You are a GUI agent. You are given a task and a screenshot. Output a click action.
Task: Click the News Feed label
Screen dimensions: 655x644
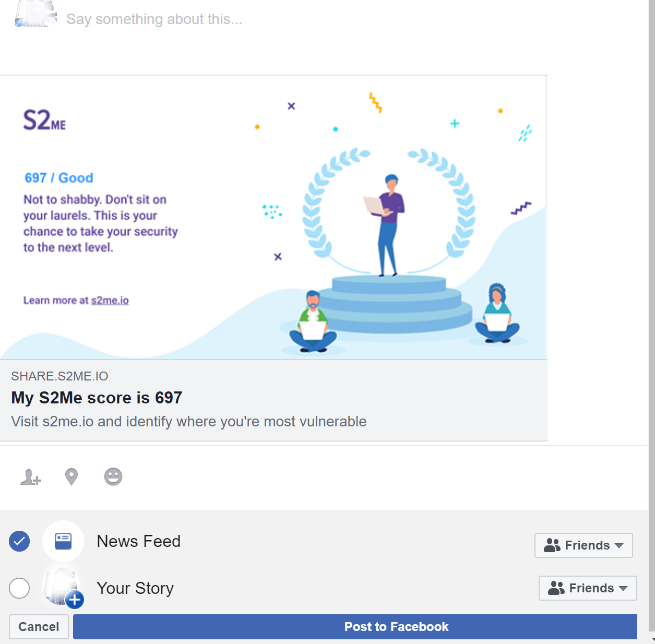[139, 541]
